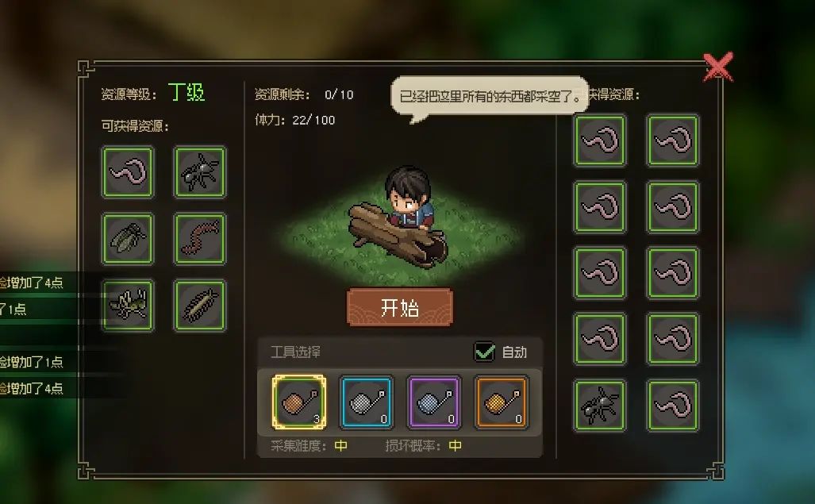Viewport: 815px width, 504px height.
Task: Click the last earthworm in obtained resources
Action: pos(673,406)
